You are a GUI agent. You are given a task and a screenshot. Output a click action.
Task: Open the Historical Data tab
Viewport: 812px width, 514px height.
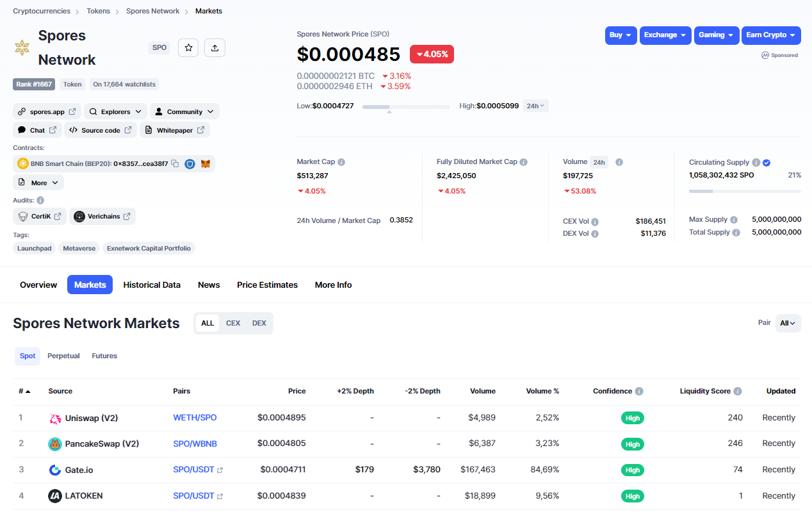click(152, 285)
